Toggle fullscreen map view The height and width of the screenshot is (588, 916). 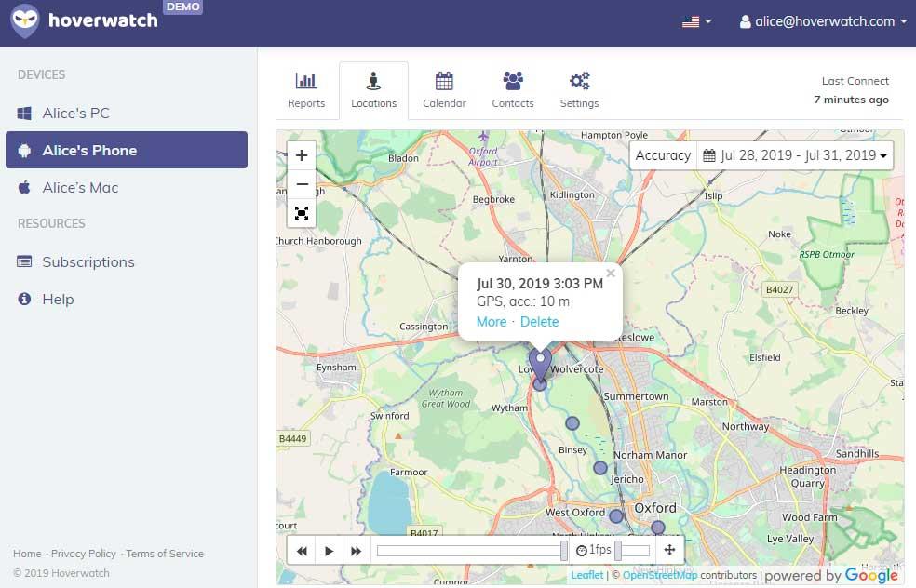coord(302,212)
